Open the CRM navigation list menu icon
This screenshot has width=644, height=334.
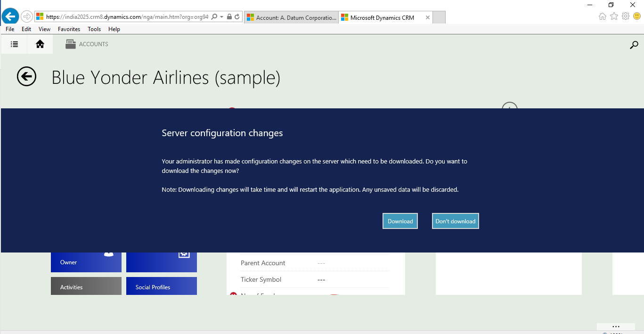[x=15, y=44]
